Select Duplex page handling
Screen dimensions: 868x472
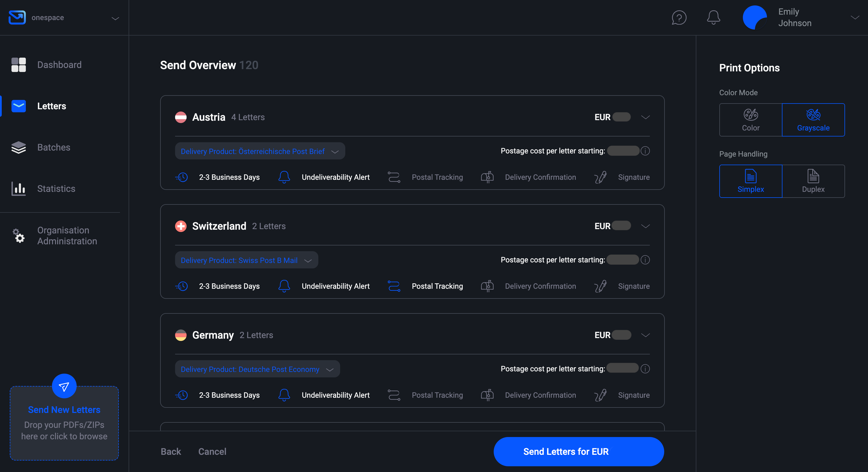(x=813, y=181)
